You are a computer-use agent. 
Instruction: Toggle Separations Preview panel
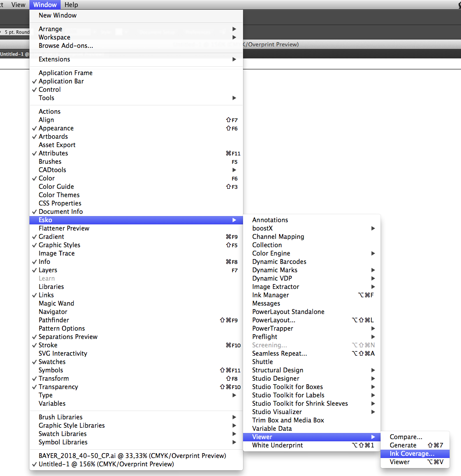pos(136,337)
